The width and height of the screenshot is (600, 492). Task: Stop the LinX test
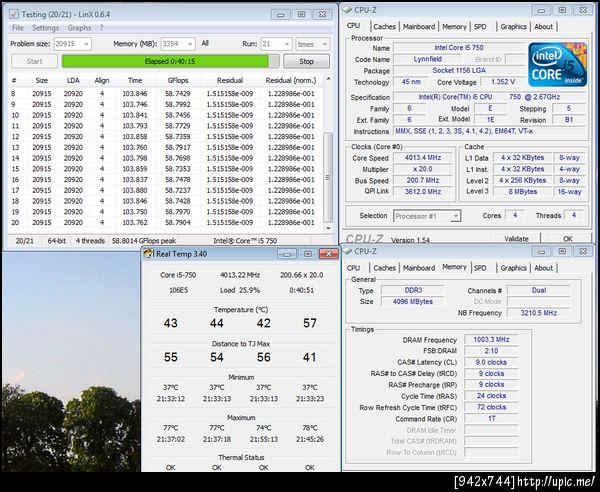coord(306,61)
